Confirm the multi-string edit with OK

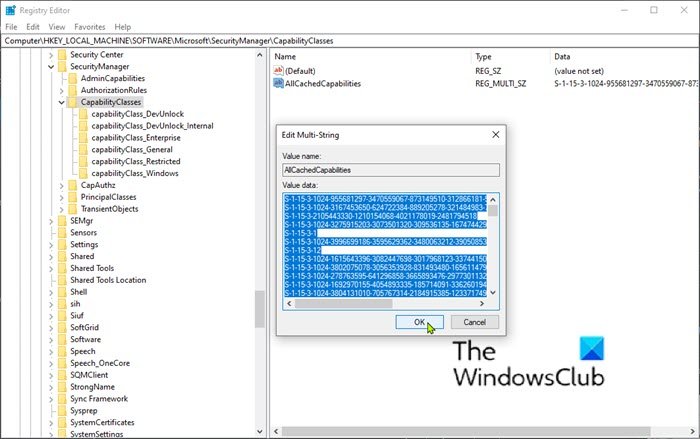coord(419,322)
